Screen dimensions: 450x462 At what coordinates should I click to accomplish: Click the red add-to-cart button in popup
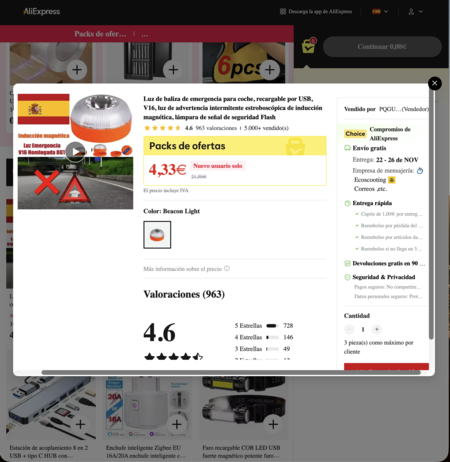click(386, 366)
